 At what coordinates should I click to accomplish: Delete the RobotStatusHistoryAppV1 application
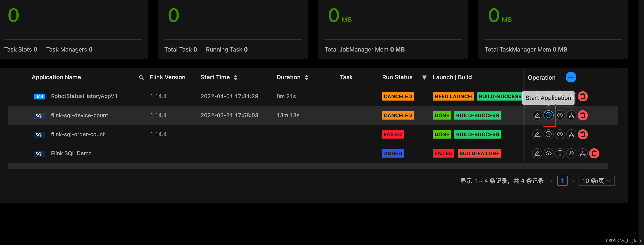click(x=583, y=96)
